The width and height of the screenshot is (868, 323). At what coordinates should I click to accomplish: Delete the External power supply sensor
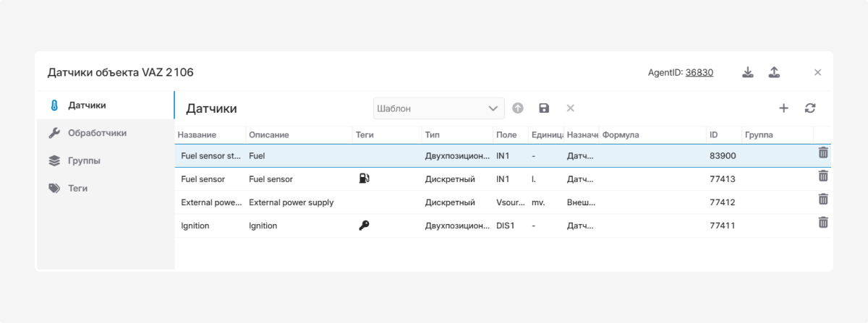[x=822, y=199]
